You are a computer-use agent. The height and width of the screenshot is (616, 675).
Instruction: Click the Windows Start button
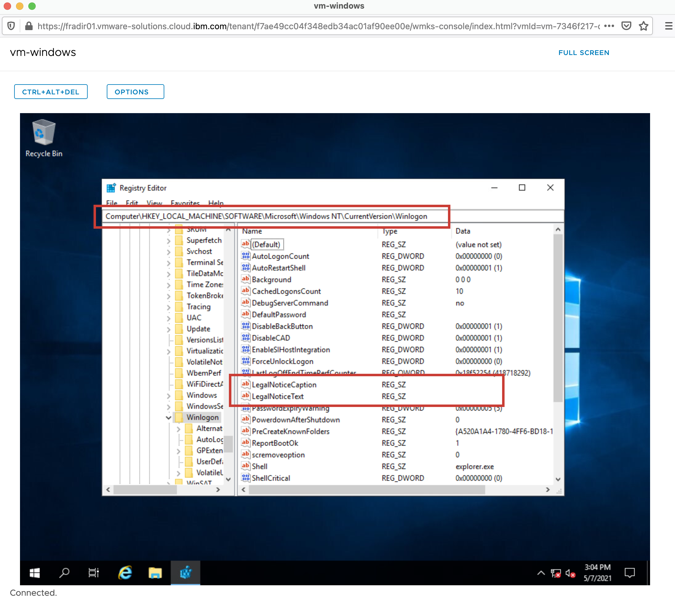click(x=35, y=573)
